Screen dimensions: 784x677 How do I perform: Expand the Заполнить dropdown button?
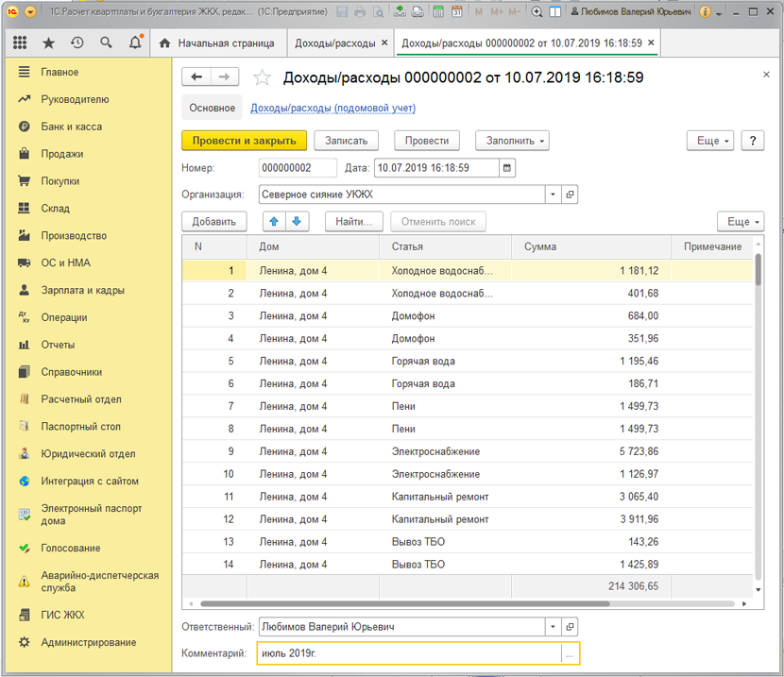[x=512, y=141]
